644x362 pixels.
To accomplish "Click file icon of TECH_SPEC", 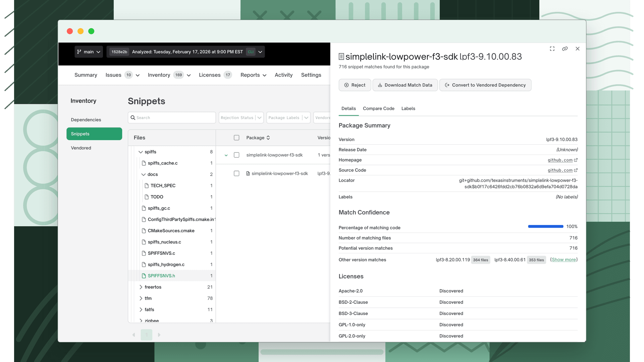I will click(147, 186).
